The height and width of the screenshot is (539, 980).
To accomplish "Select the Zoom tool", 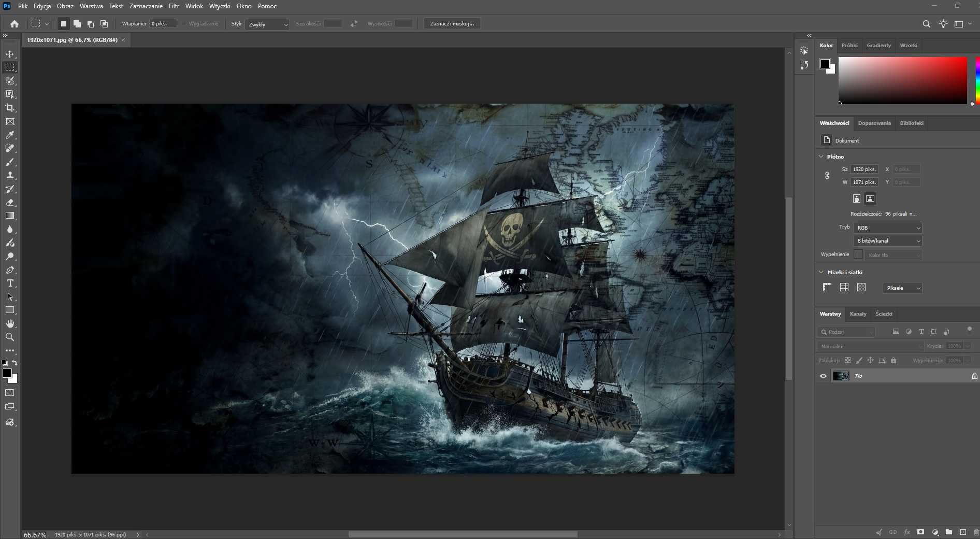I will pyautogui.click(x=10, y=337).
